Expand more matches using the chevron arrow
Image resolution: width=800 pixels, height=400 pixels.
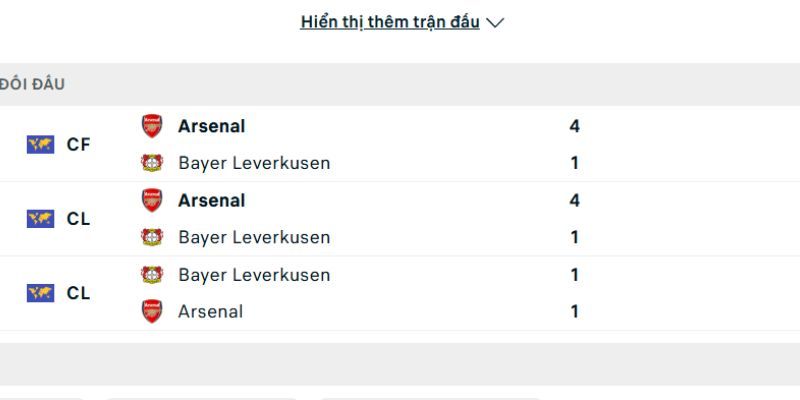click(x=494, y=23)
